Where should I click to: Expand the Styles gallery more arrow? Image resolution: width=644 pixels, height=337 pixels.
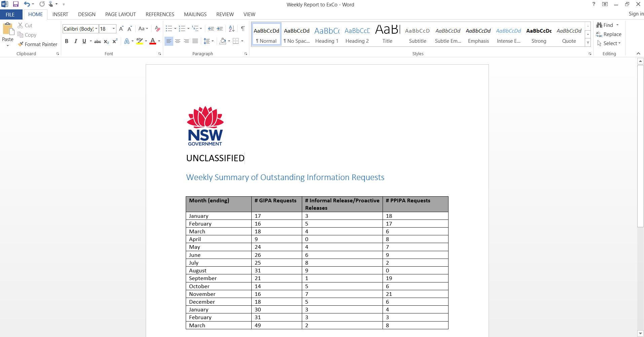pos(588,42)
